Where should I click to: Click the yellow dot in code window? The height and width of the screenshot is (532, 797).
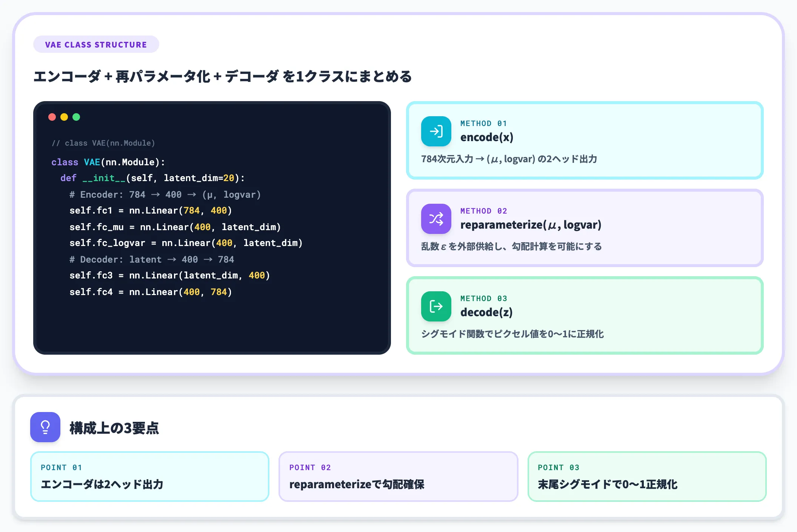[x=64, y=117]
